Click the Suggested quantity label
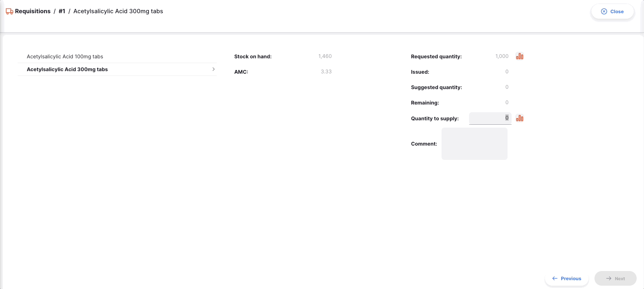Viewport: 644px width, 289px height. tap(436, 87)
